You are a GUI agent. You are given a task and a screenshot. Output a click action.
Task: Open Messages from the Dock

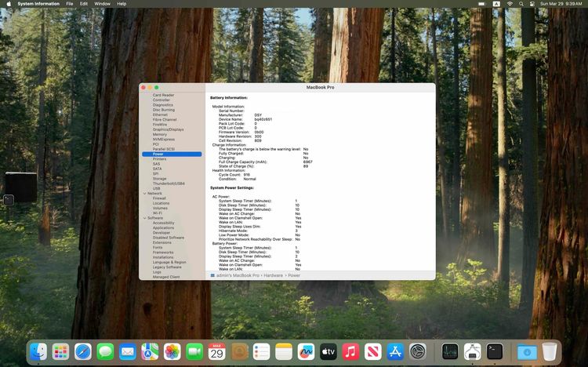click(105, 351)
